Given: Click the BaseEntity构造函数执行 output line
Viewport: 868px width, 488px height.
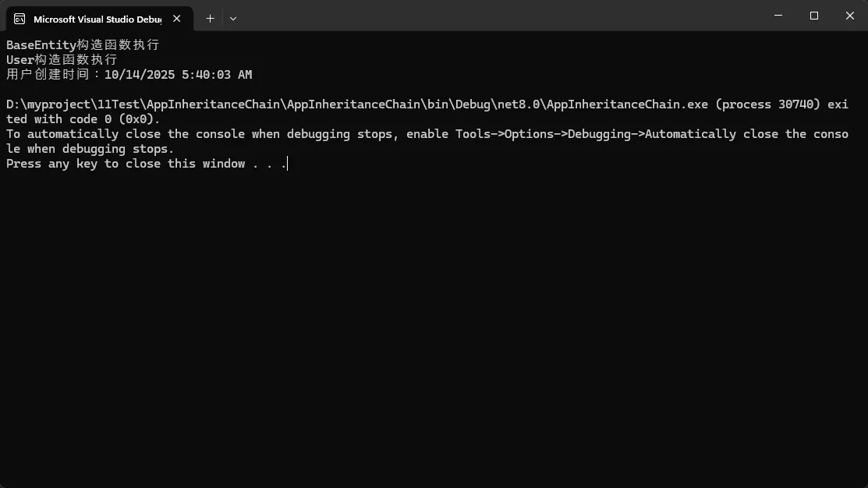Looking at the screenshot, I should click(x=83, y=45).
